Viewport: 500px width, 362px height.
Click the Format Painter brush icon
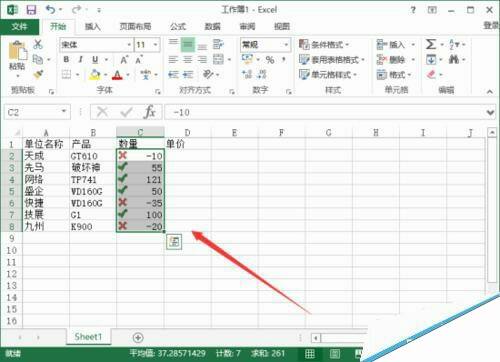pos(39,74)
